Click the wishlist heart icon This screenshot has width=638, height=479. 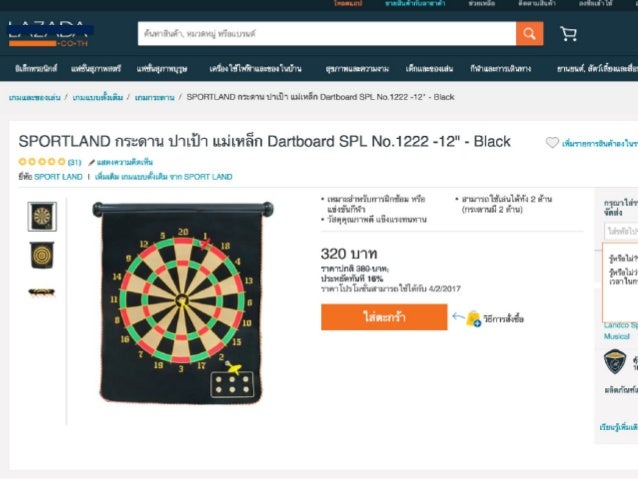(552, 142)
